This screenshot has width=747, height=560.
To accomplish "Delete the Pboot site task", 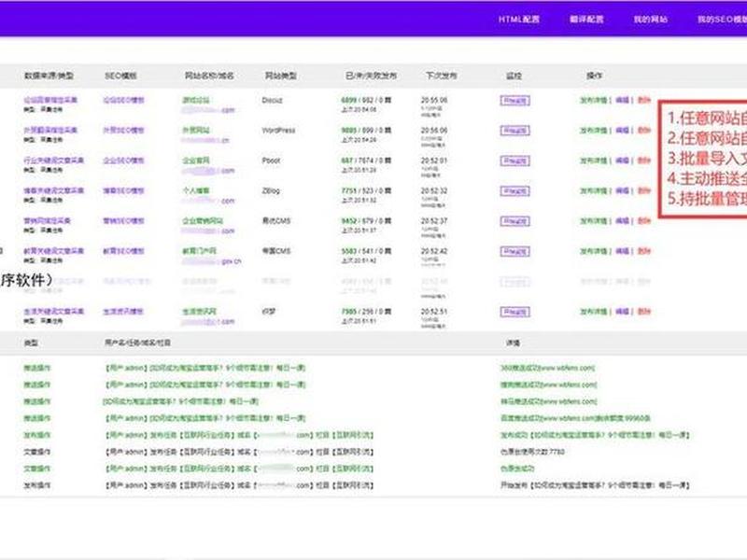I will 643,161.
